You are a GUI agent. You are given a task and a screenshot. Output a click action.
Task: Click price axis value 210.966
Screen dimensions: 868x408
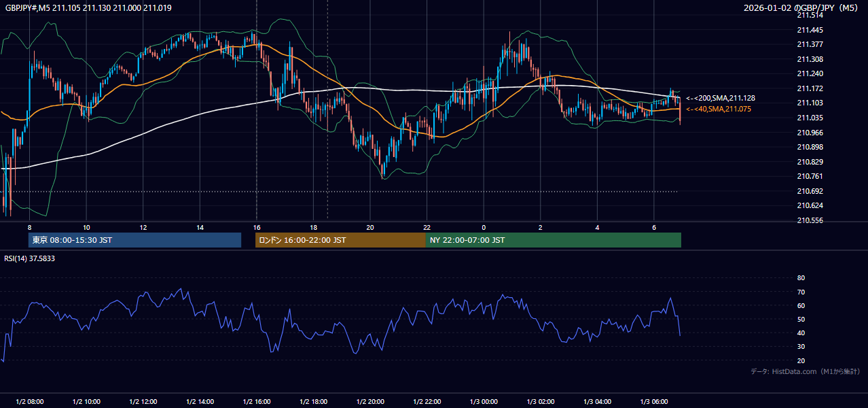coord(810,133)
